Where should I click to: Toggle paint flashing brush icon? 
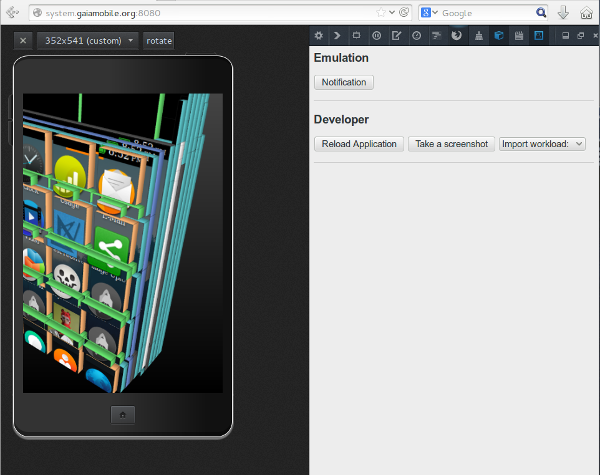coord(479,36)
